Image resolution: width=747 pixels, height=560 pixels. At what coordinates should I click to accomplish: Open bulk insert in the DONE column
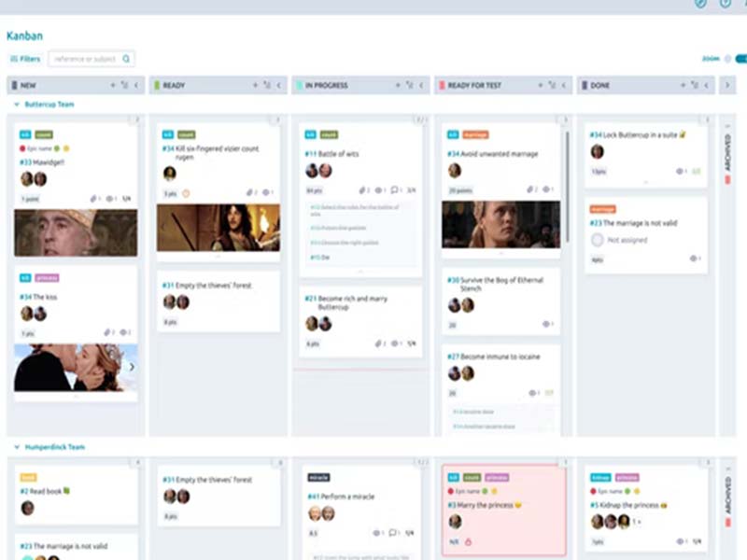[x=695, y=85]
